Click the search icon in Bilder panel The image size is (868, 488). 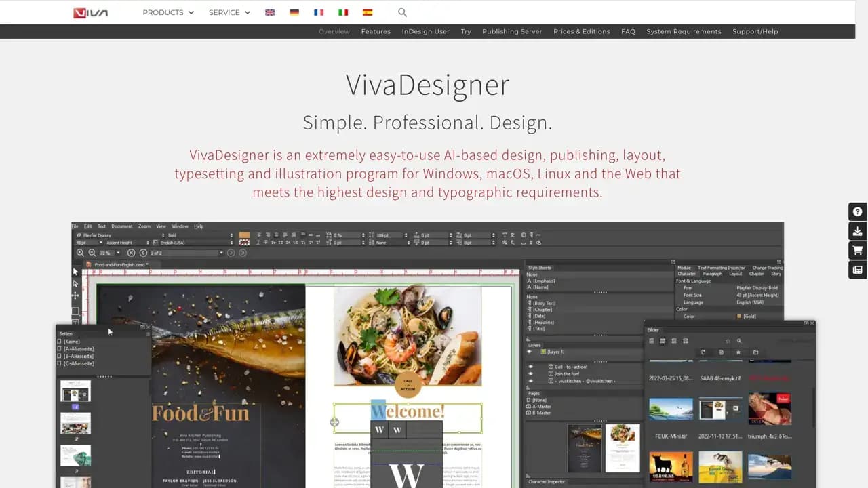[739, 341]
